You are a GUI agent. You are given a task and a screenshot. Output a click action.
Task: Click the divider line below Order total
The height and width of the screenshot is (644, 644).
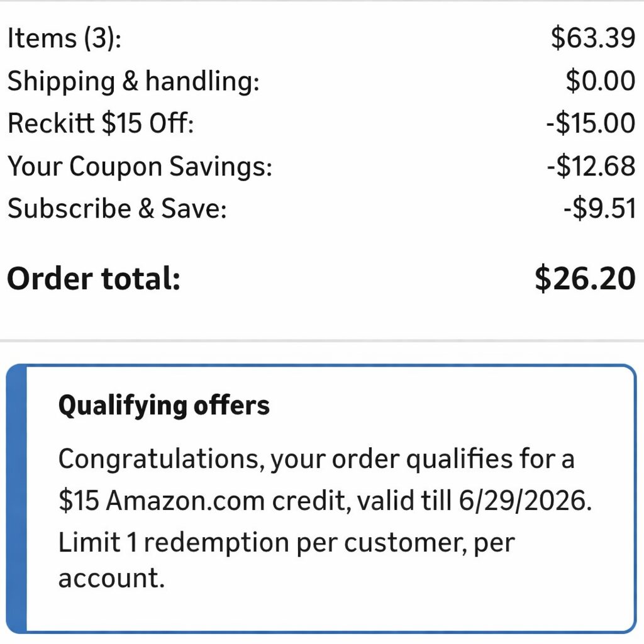point(322,341)
